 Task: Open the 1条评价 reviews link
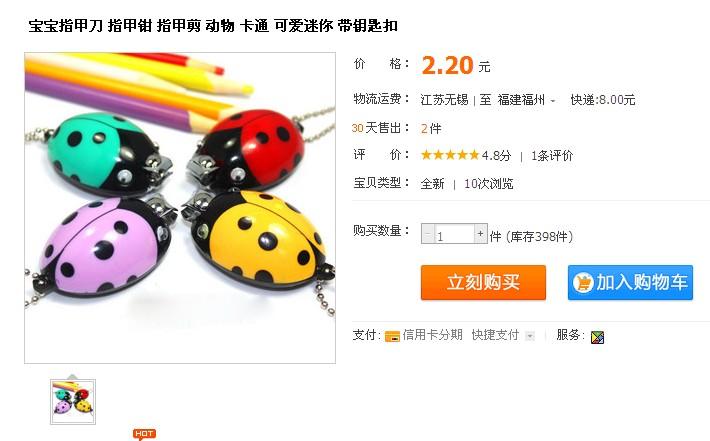pyautogui.click(x=552, y=156)
